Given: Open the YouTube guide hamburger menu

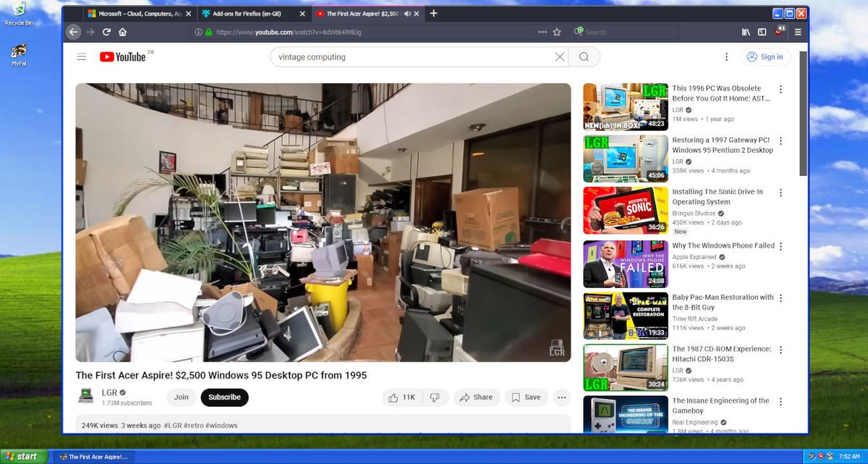Looking at the screenshot, I should (x=82, y=56).
